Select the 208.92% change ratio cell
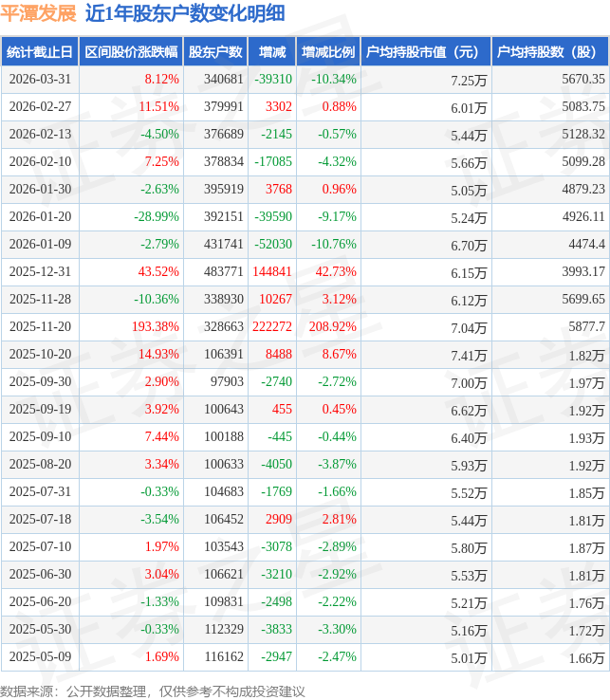The width and height of the screenshot is (610, 700). tap(334, 326)
